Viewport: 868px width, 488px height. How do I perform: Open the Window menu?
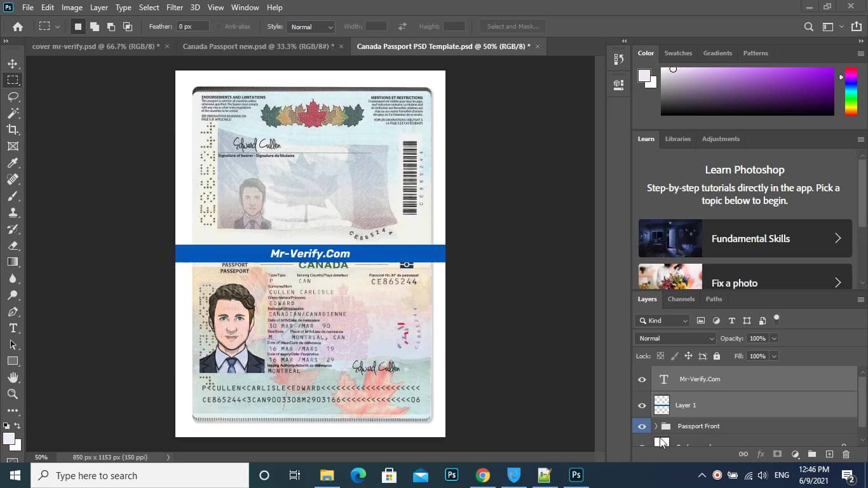(x=245, y=8)
